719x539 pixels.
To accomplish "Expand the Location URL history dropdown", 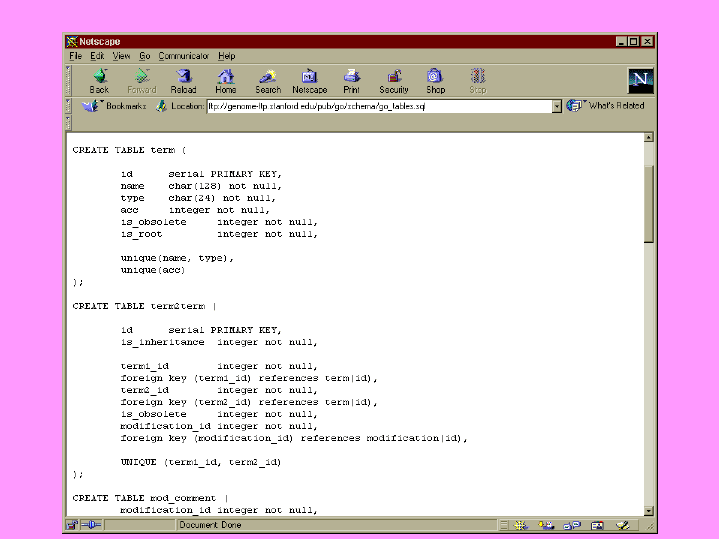I will coord(557,106).
